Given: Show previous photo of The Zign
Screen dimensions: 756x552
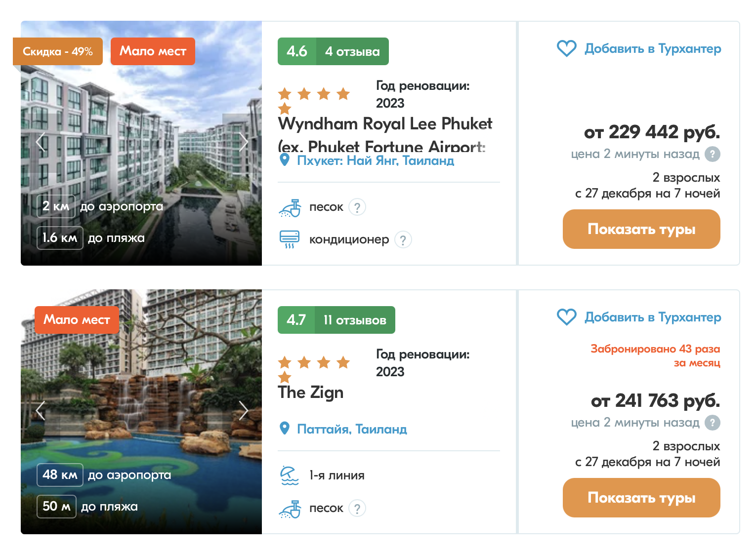Looking at the screenshot, I should pos(41,410).
